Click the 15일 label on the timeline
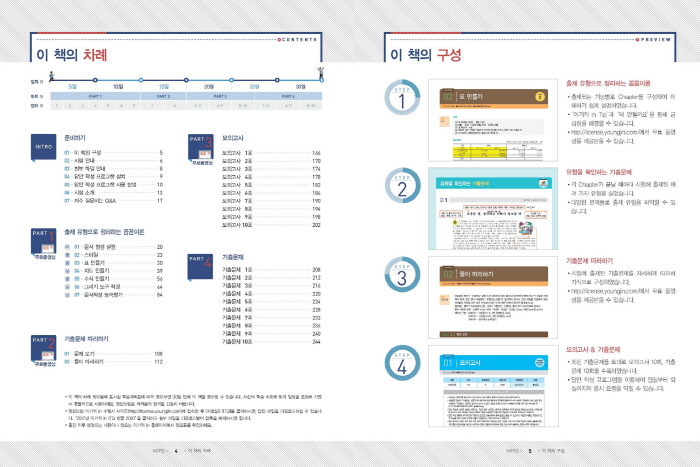The height and width of the screenshot is (467, 700). pos(164,87)
